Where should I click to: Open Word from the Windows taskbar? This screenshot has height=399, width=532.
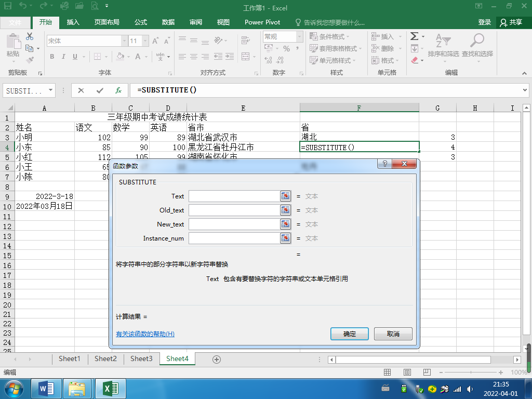click(46, 389)
